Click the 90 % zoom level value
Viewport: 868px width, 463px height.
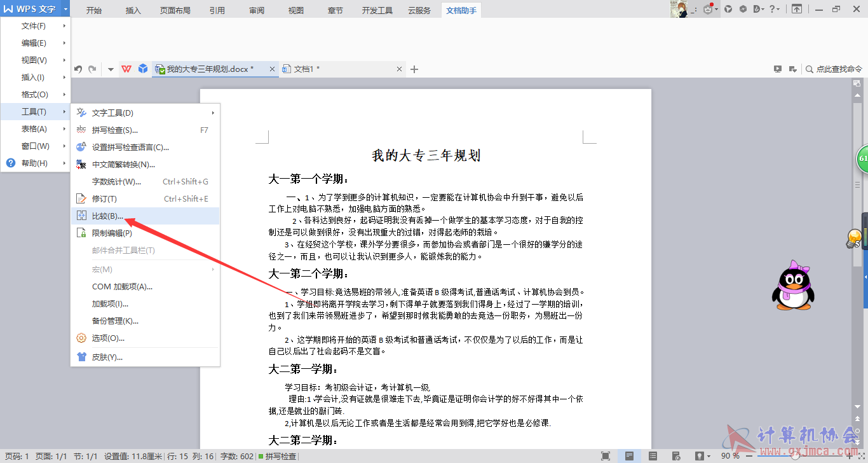[731, 456]
